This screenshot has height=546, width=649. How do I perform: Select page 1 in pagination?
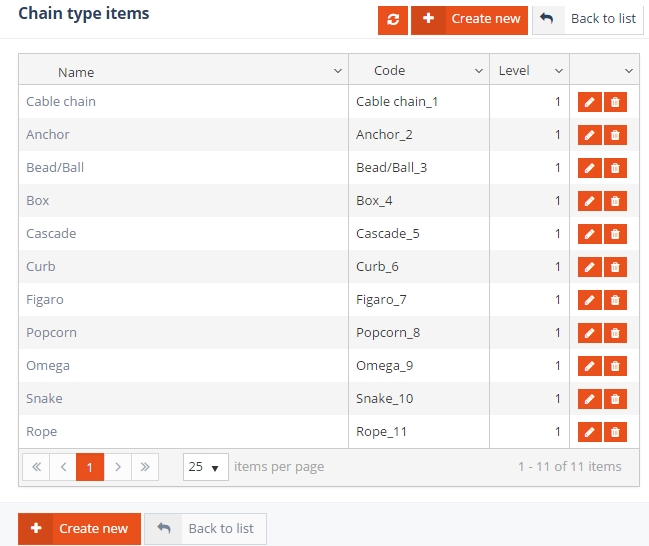click(x=90, y=467)
